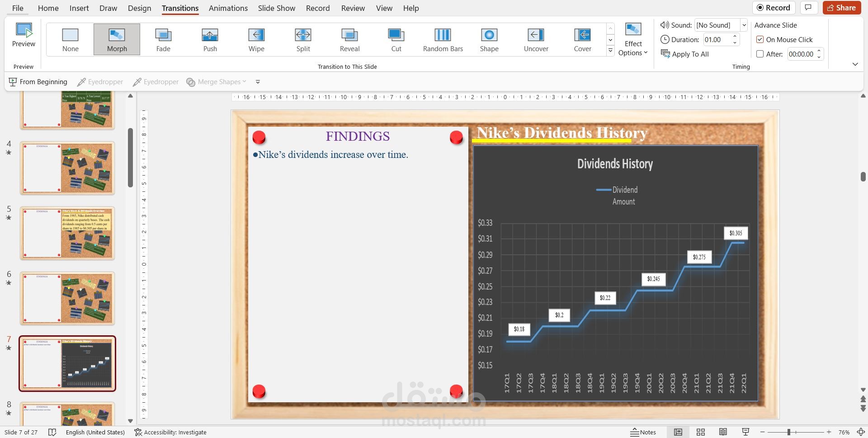Select slide 5 thumbnail
This screenshot has width=868, height=438.
[x=67, y=233]
